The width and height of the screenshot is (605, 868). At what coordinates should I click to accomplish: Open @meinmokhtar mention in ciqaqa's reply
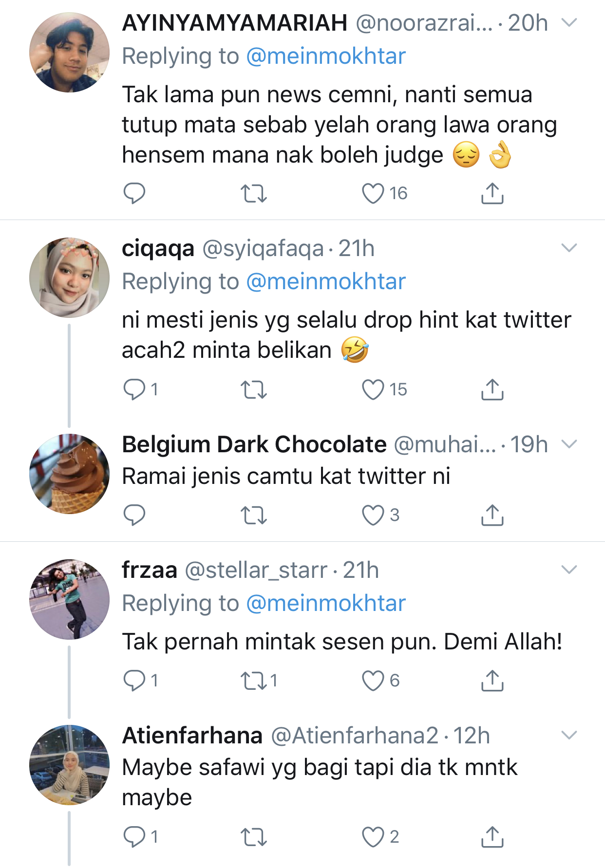326,281
